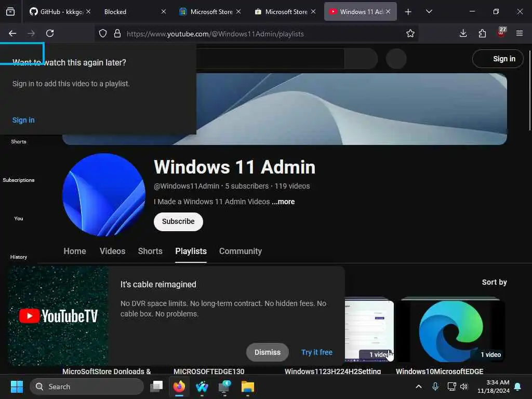Click the YouTubeTV promo image

pyautogui.click(x=58, y=316)
